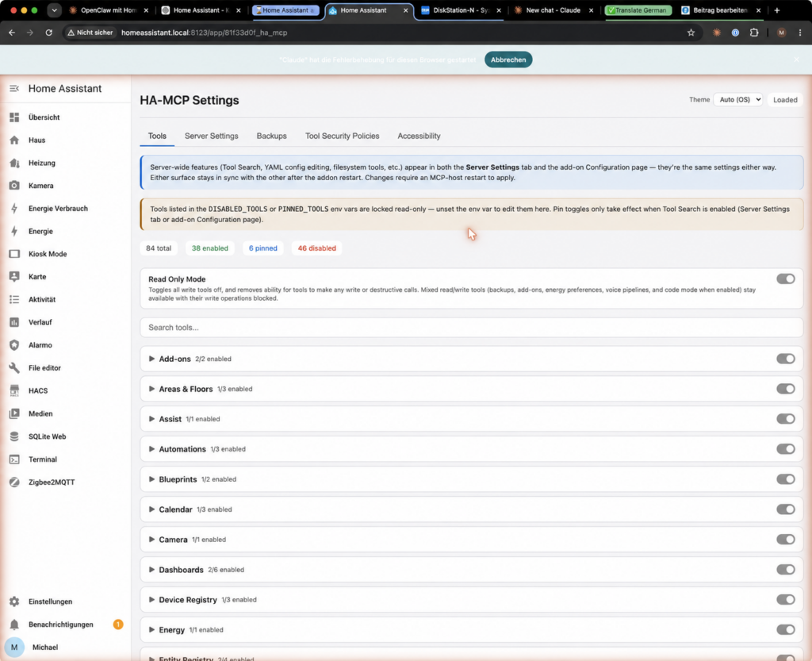The image size is (812, 661).
Task: Open the Karte map icon
Action: pos(14,277)
